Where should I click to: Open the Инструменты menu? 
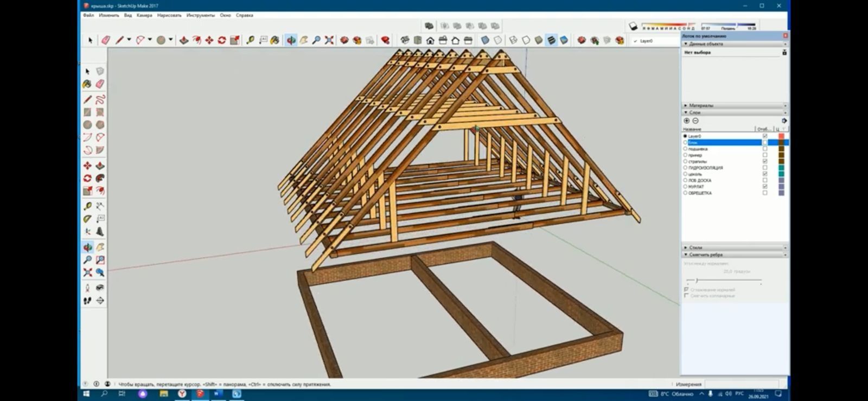click(x=201, y=15)
